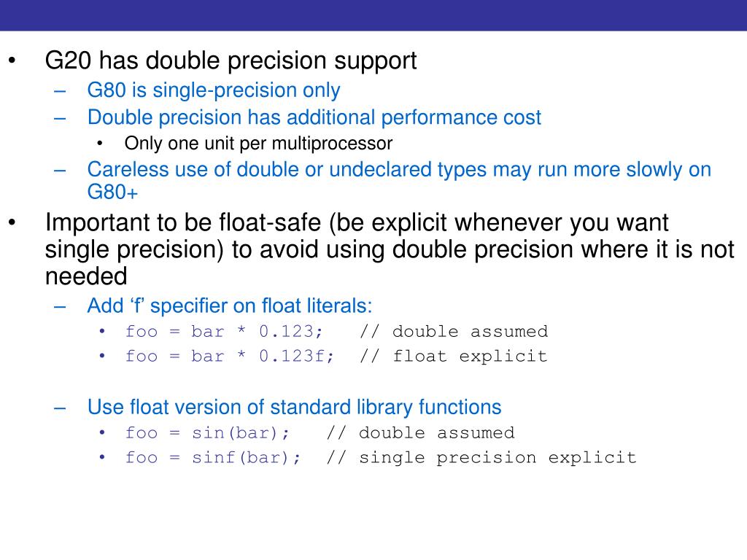Click 'Use float version of standard library functions'

pyautogui.click(x=294, y=407)
